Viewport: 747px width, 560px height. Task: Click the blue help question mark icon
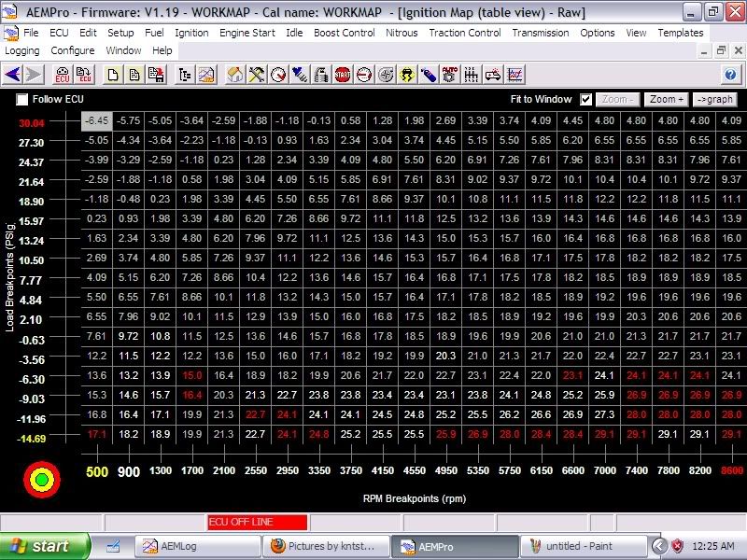730,75
